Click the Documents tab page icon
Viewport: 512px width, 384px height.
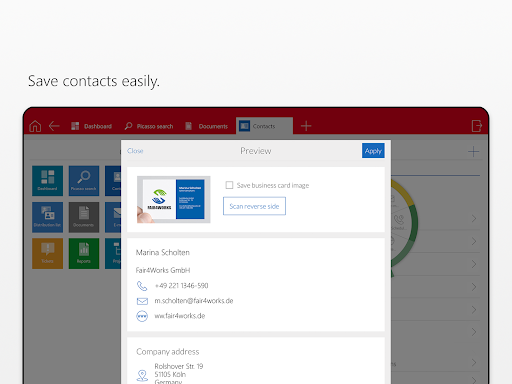tap(189, 126)
